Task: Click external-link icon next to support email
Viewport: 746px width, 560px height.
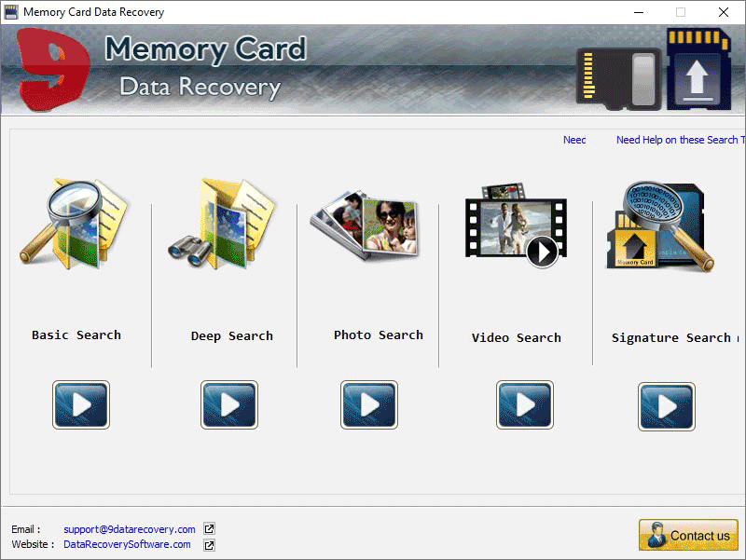Action: (x=209, y=529)
